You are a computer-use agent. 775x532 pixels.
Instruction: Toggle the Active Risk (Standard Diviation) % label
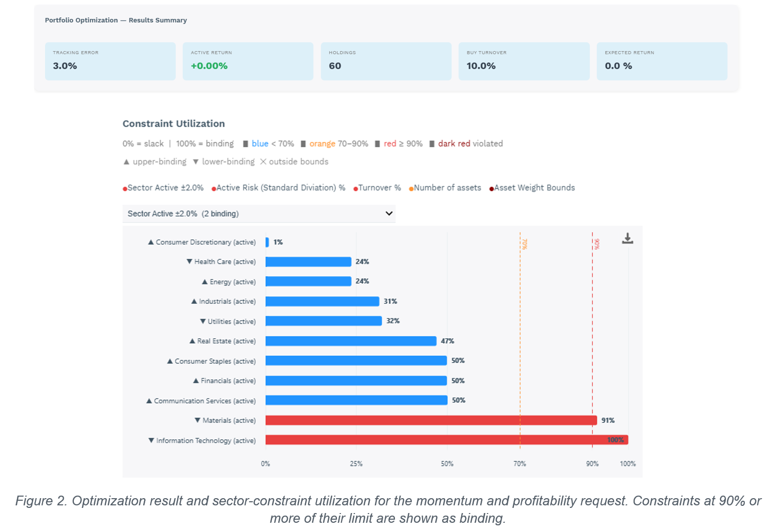tap(281, 188)
